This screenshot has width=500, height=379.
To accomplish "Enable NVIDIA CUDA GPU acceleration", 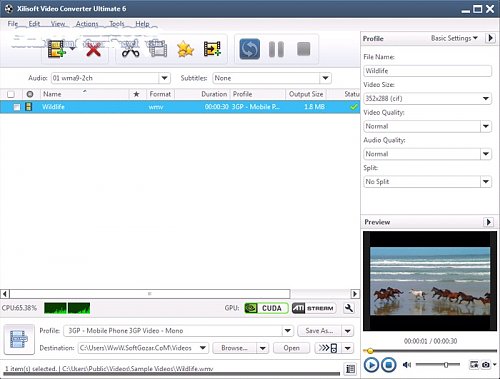I will [x=266, y=308].
